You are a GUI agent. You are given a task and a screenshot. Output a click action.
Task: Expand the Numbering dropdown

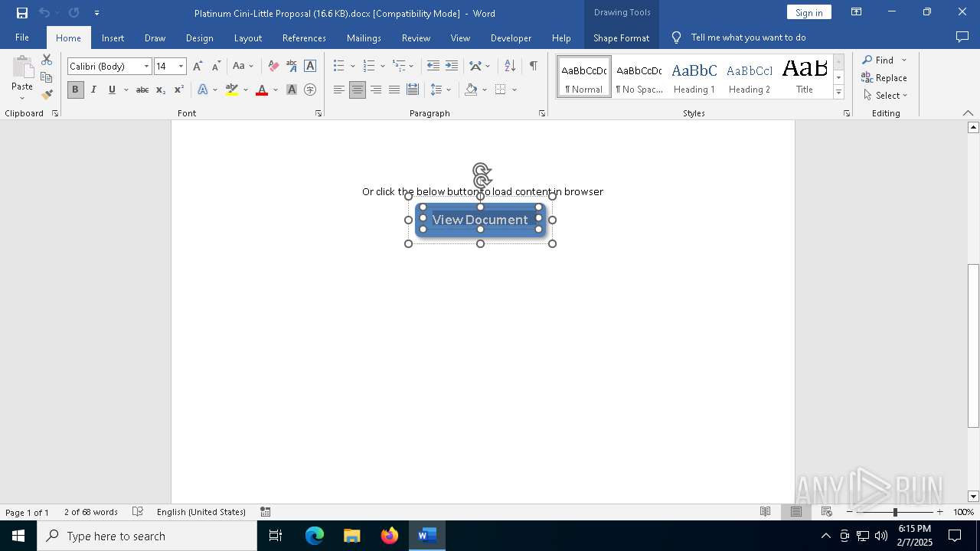coord(383,67)
